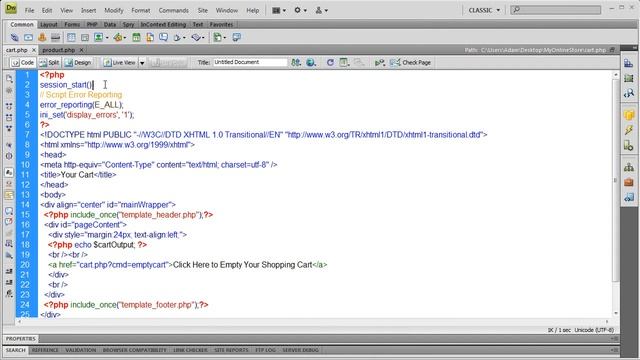The height and width of the screenshot is (360, 640).
Task: Refresh the Design view
Action: [x=330, y=62]
